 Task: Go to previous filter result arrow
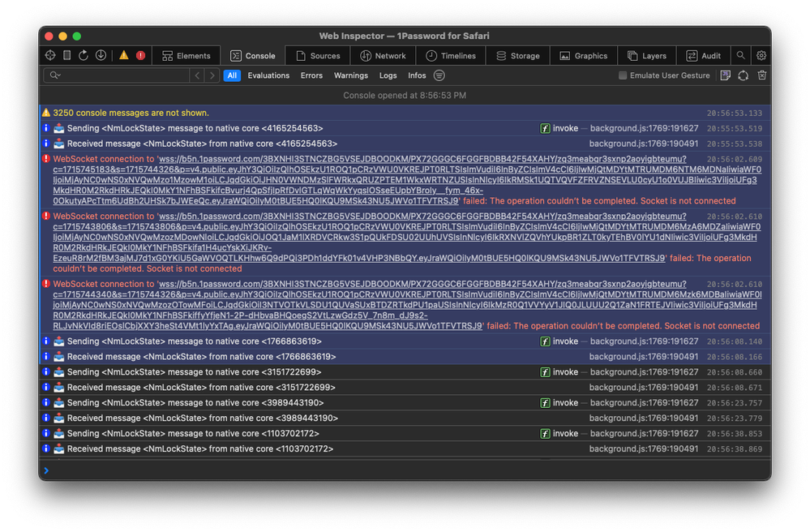point(197,75)
